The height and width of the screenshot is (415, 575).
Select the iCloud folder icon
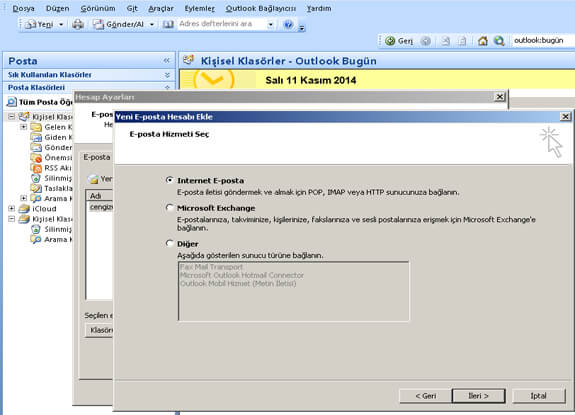(x=24, y=209)
